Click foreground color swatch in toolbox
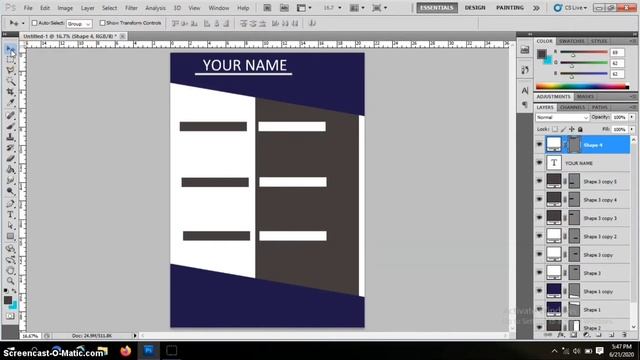This screenshot has width=640, height=360. pyautogui.click(x=8, y=300)
